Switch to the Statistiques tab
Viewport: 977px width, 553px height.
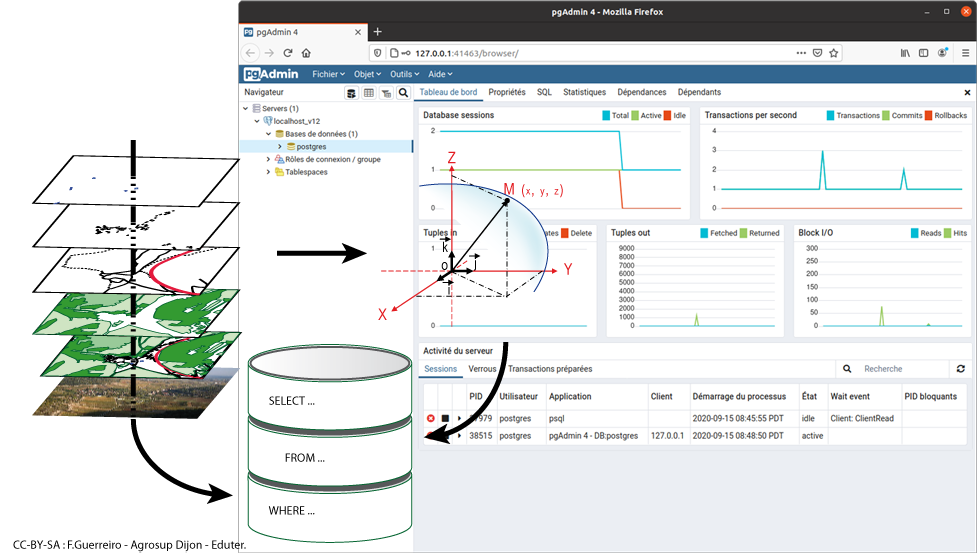[584, 92]
